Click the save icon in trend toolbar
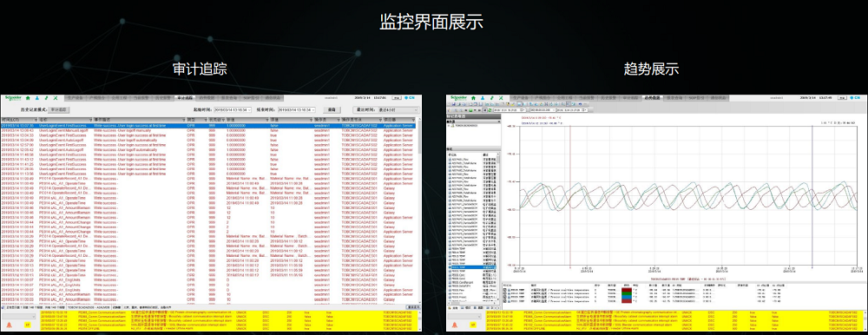 (453, 104)
